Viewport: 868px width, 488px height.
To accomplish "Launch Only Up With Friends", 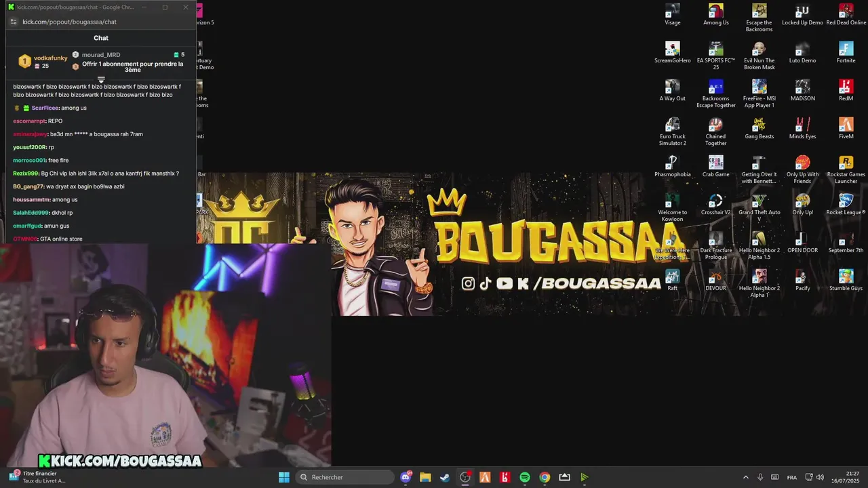I will [802, 170].
